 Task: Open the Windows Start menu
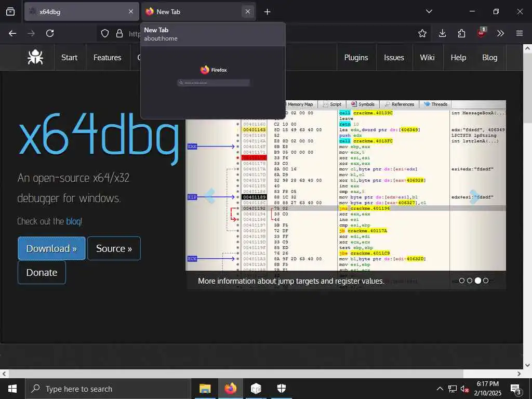[x=12, y=389]
